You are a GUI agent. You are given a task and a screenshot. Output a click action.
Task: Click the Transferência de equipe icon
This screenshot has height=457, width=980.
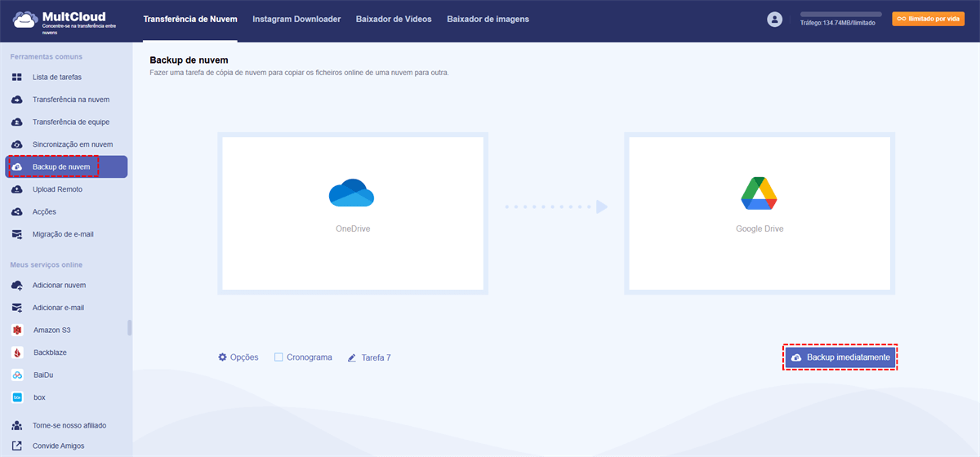pyautogui.click(x=17, y=122)
